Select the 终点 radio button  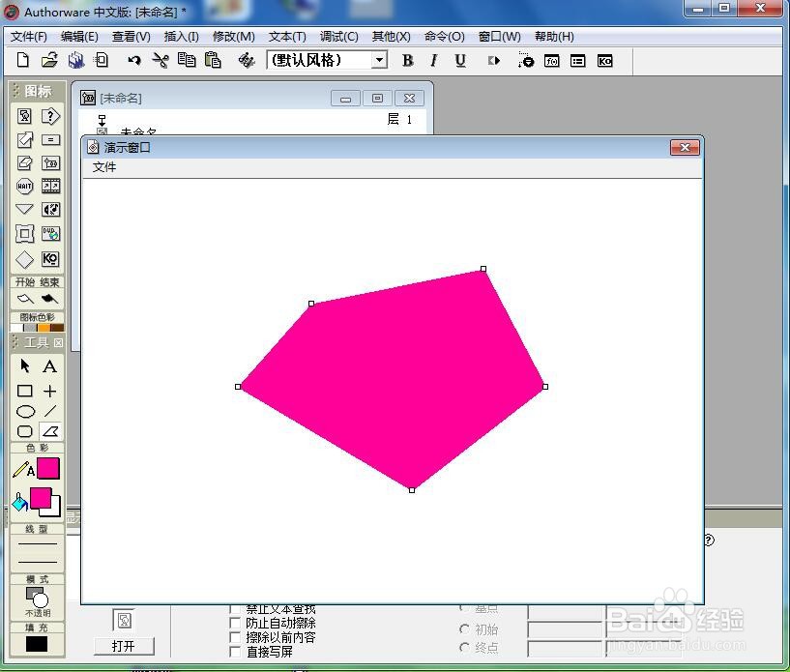464,647
